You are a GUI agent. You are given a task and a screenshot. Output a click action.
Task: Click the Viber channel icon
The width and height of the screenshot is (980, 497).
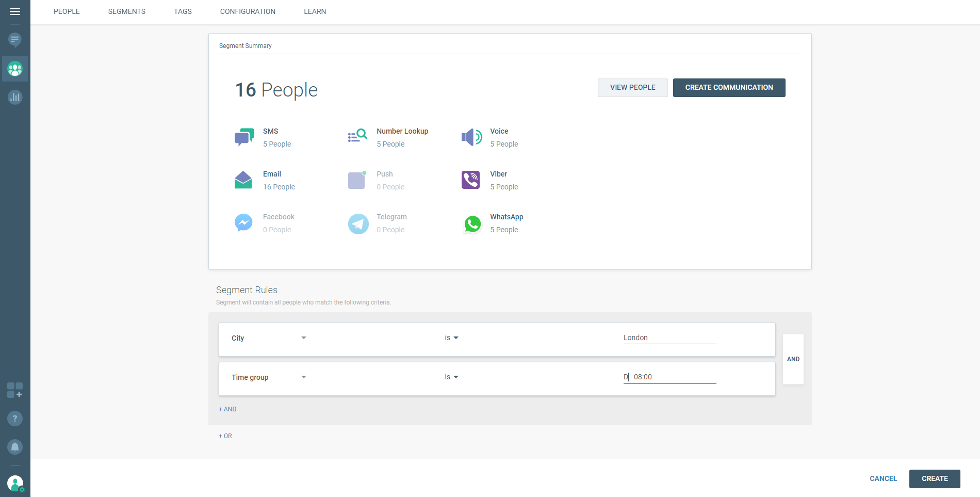tap(470, 180)
